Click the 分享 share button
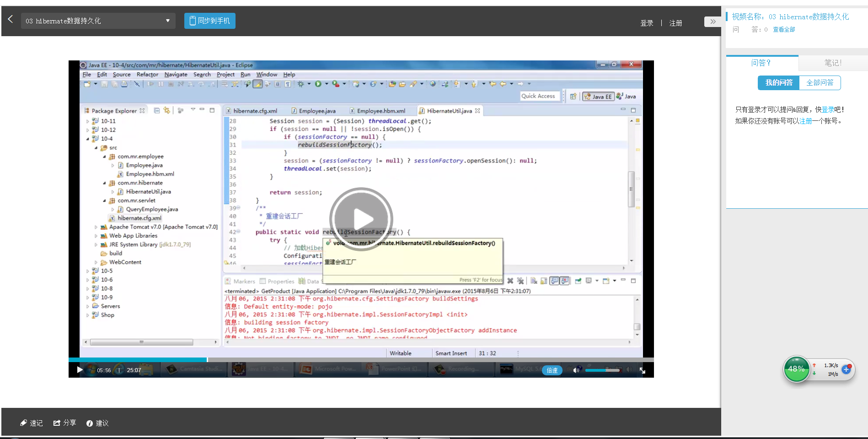 [64, 423]
